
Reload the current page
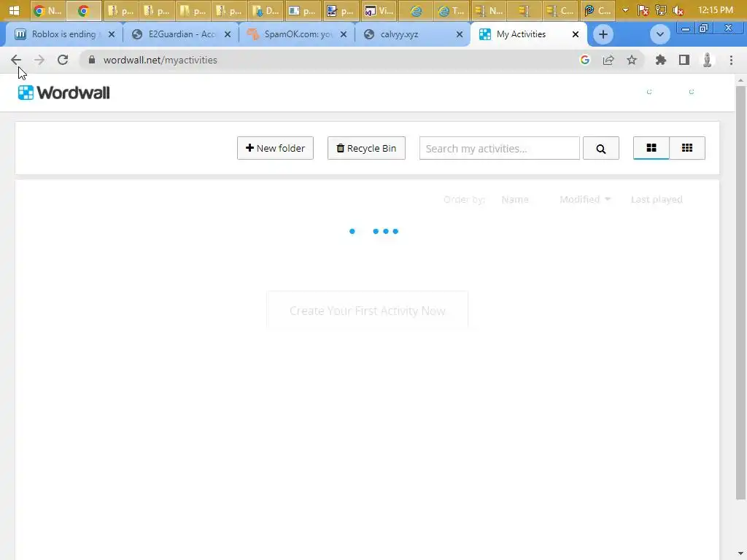click(63, 60)
